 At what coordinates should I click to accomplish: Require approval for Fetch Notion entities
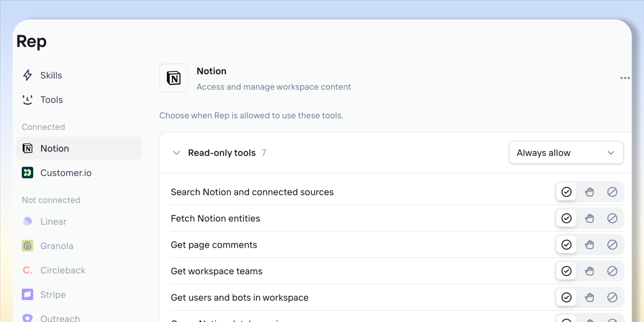[589, 218]
